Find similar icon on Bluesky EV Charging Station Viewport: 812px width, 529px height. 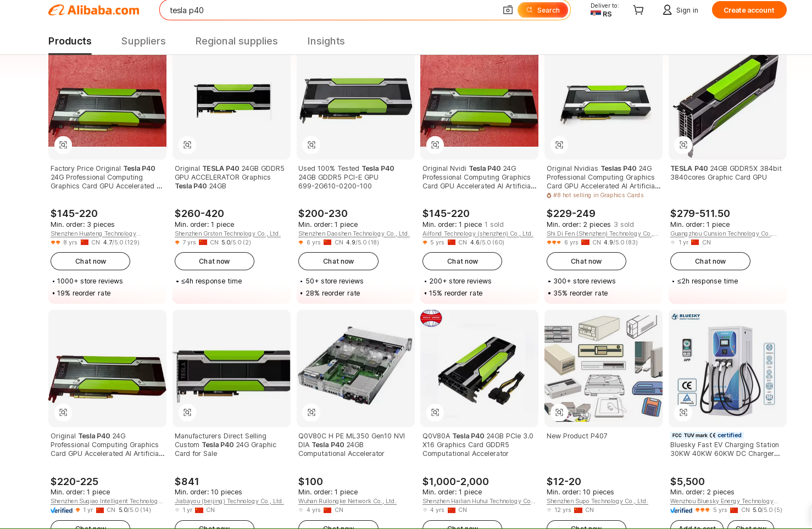683,412
